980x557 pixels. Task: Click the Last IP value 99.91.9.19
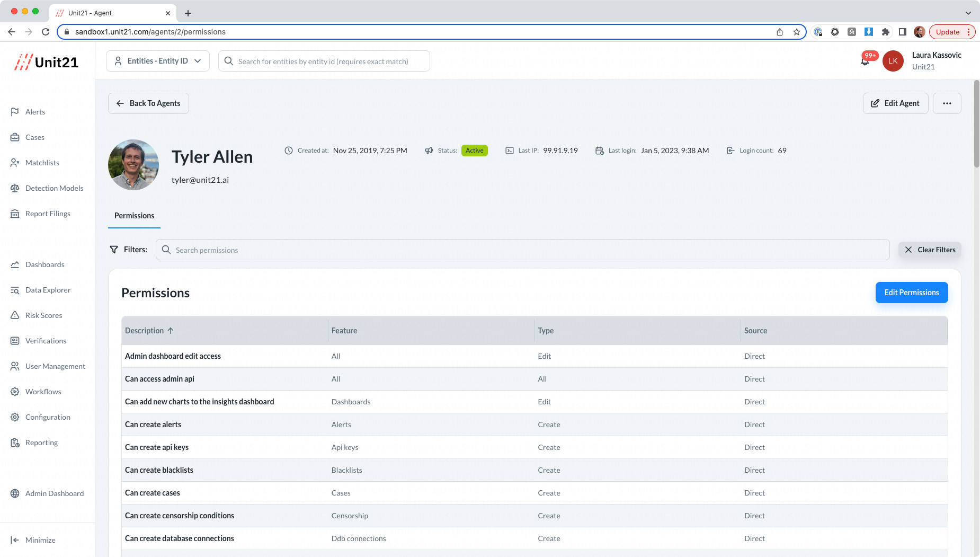560,151
